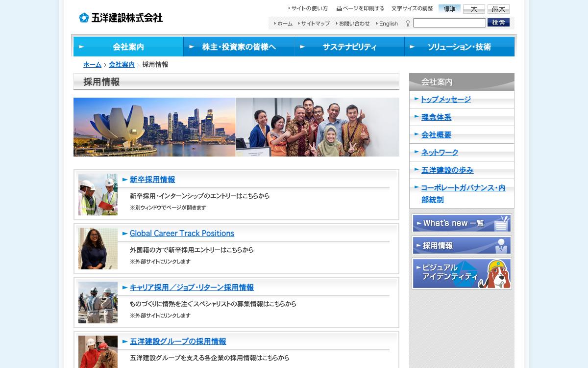Image resolution: width=588 pixels, height=368 pixels.
Task: Open Global Career Track Positions link
Action: (x=182, y=234)
